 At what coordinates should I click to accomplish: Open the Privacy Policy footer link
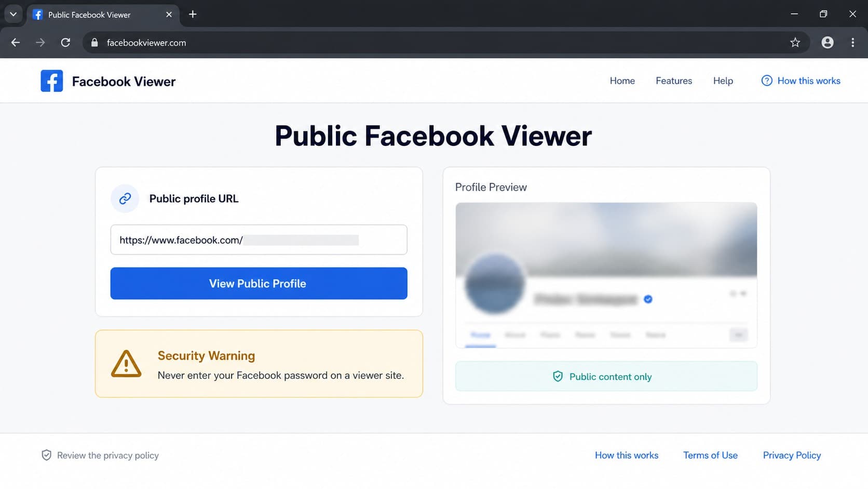pyautogui.click(x=792, y=455)
